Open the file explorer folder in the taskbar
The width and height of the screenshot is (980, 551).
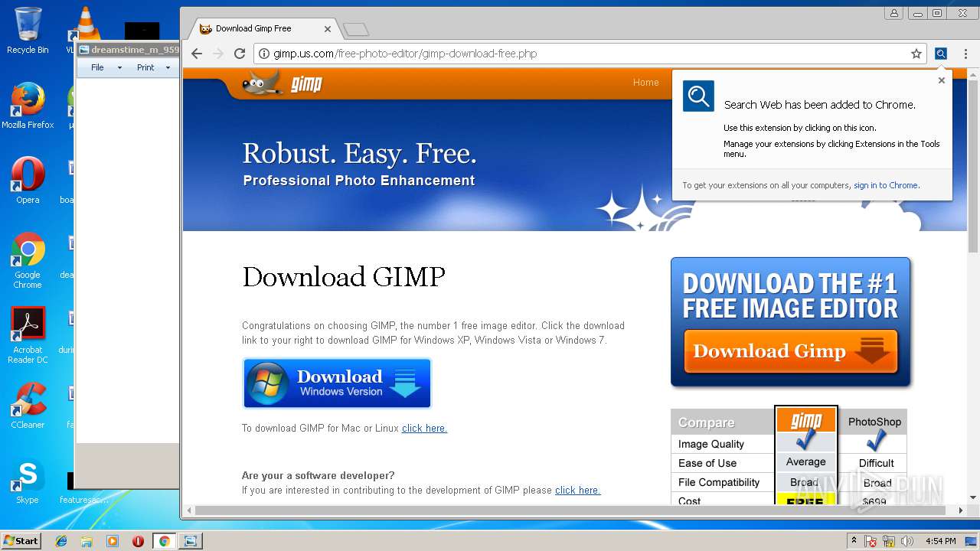tap(87, 541)
